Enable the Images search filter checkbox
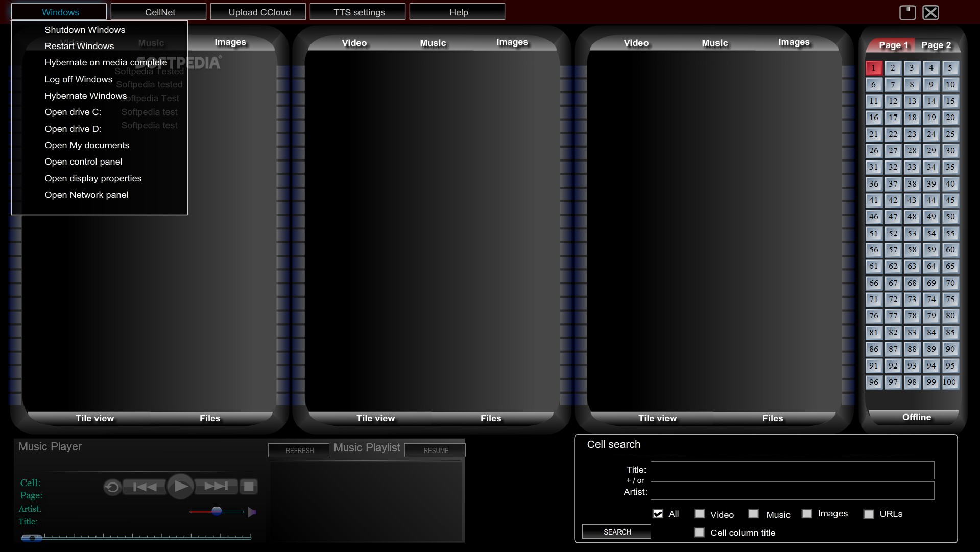Image resolution: width=980 pixels, height=552 pixels. 807,514
